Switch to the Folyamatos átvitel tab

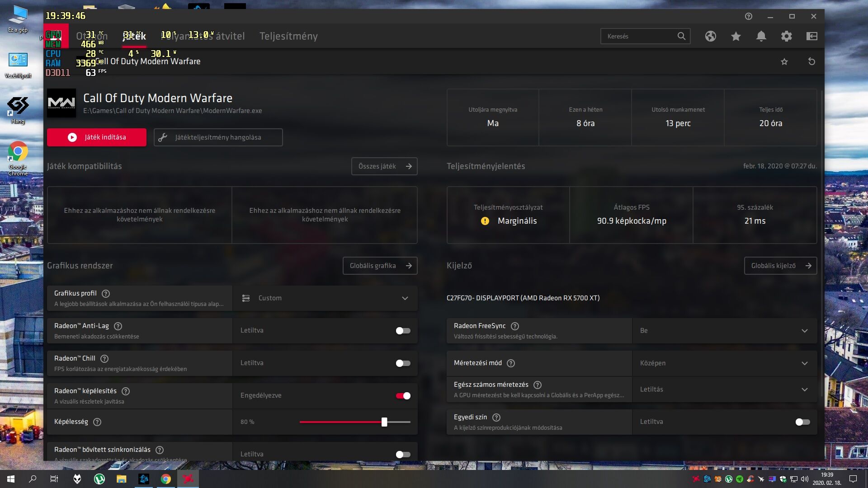pyautogui.click(x=203, y=36)
